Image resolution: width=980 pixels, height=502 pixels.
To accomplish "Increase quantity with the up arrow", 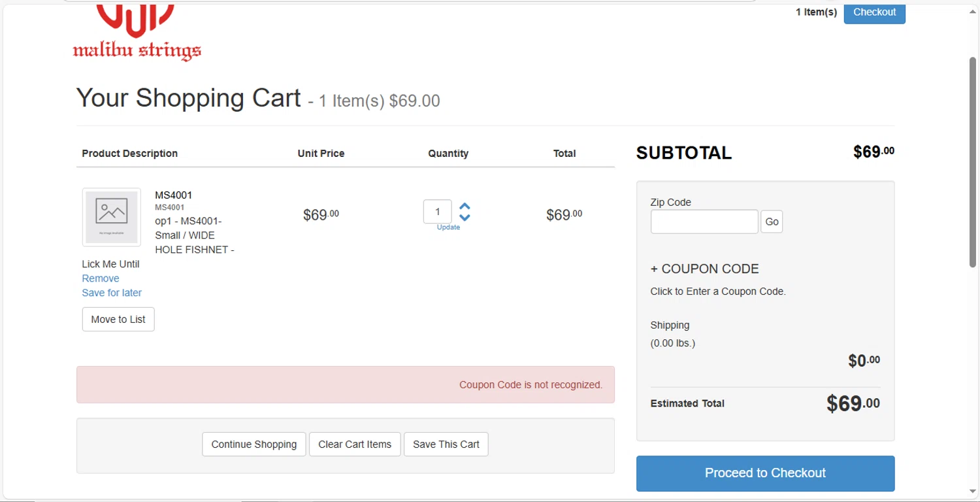I will tap(465, 207).
